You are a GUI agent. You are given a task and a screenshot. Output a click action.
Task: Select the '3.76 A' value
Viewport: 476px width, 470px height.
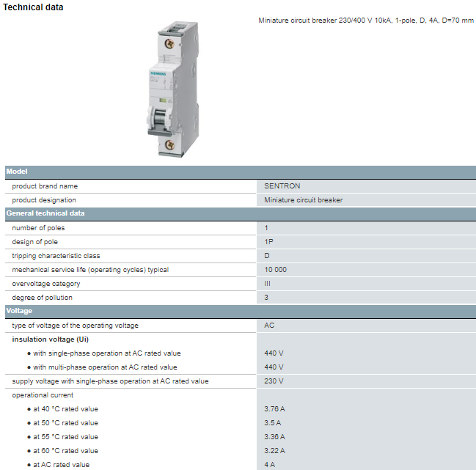[x=274, y=409]
